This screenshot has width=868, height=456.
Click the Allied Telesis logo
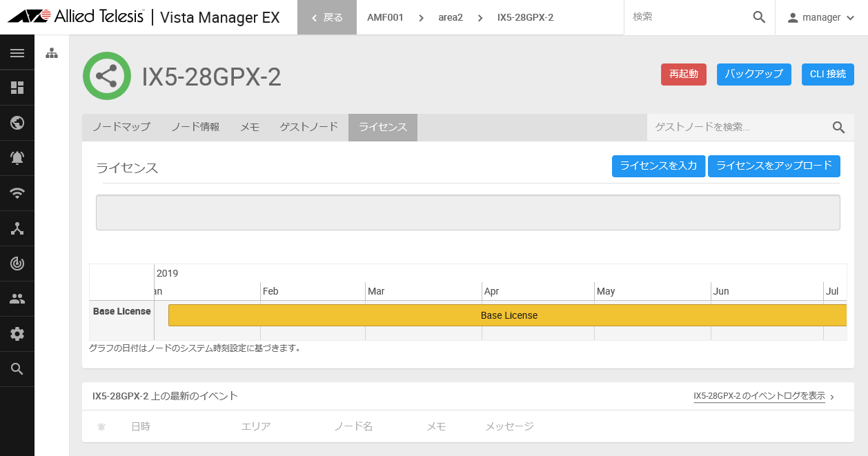pos(76,17)
